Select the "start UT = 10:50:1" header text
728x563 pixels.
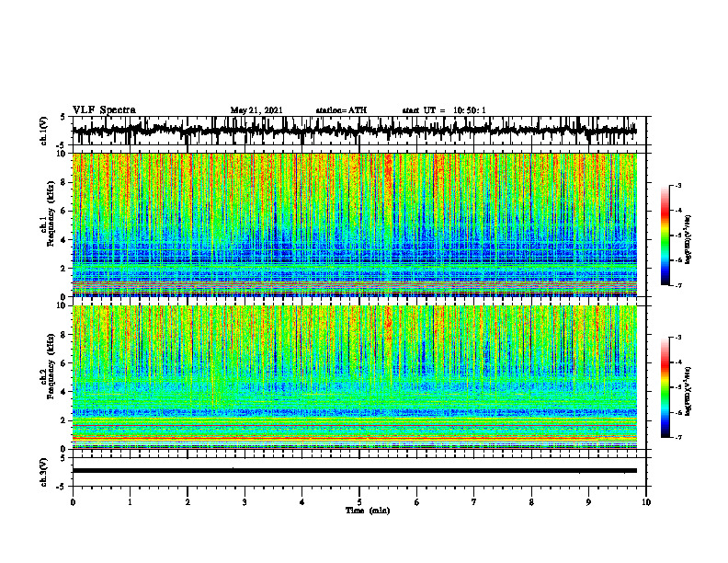(x=444, y=110)
